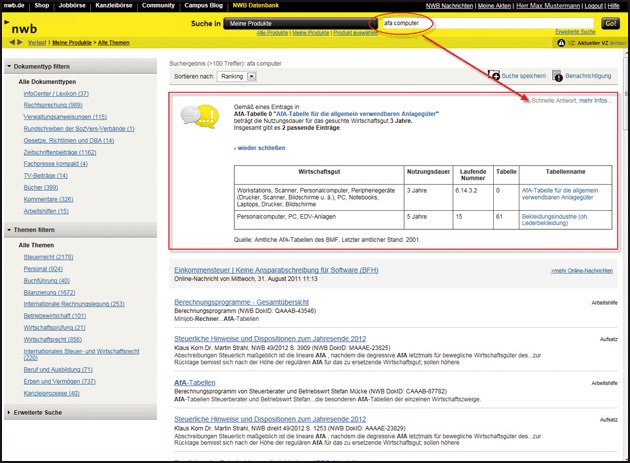This screenshot has width=630, height=463.
Task: Click the Suche speichern icon
Action: point(494,75)
